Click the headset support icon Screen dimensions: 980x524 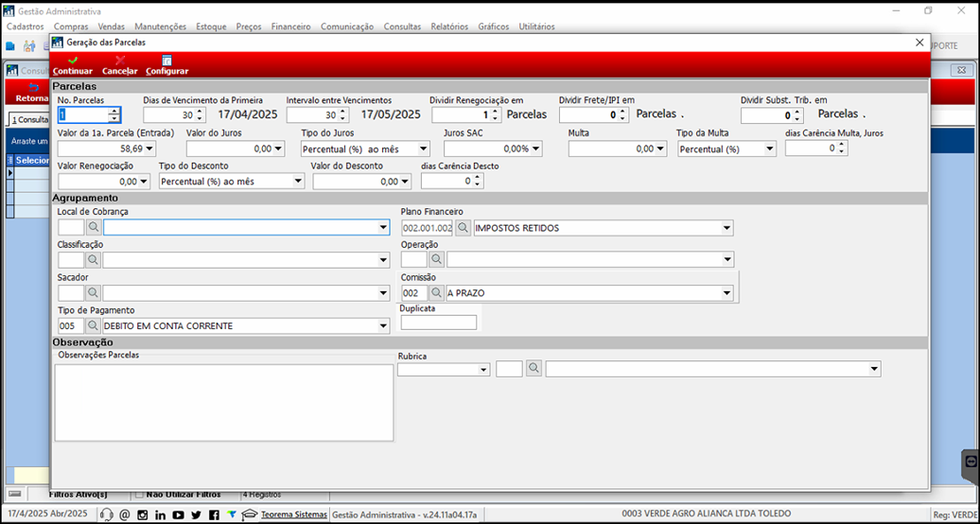point(106,515)
